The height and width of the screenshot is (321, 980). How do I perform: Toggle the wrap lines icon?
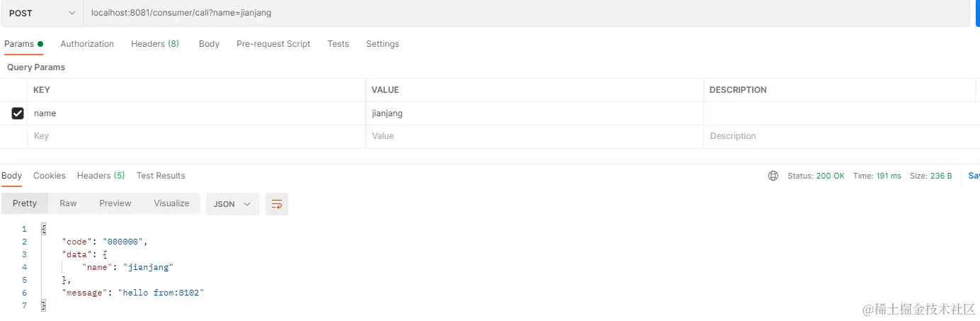coord(277,204)
